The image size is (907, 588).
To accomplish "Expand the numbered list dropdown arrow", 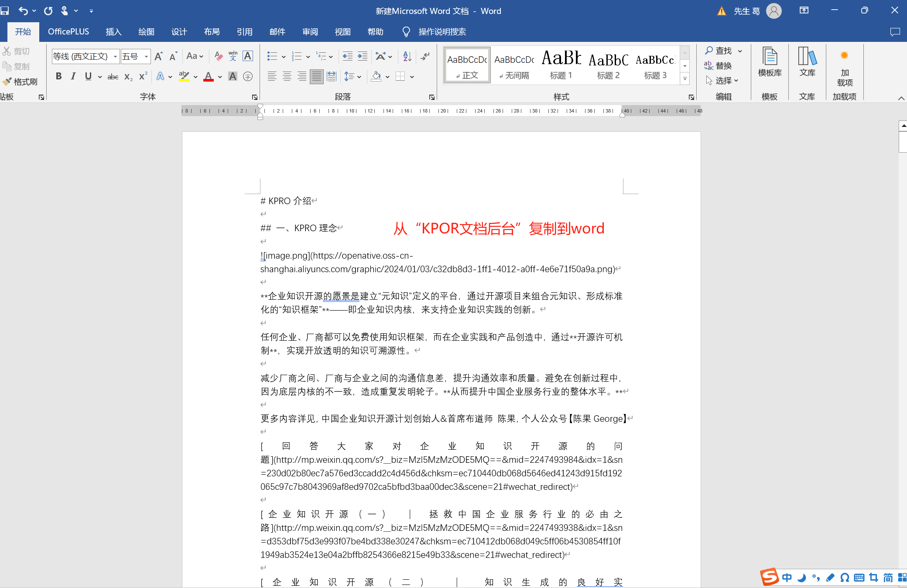I will (x=308, y=56).
